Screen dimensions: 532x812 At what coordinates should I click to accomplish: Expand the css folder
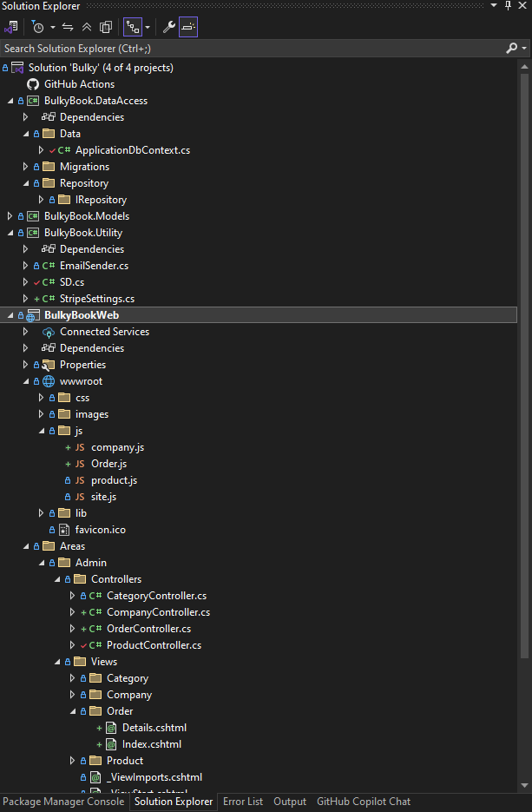click(41, 398)
